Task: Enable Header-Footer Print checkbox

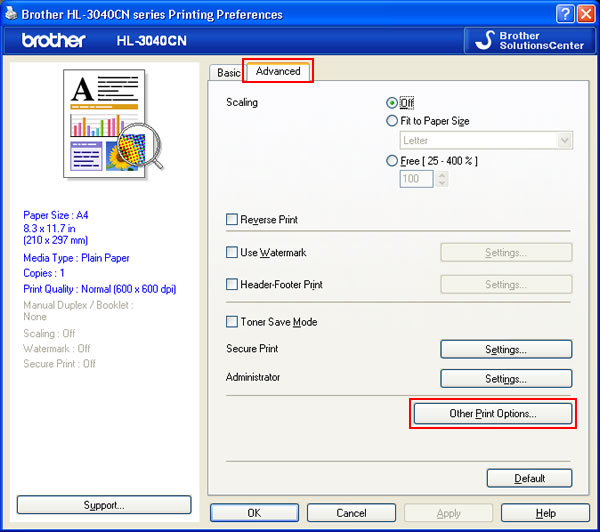Action: 232,284
